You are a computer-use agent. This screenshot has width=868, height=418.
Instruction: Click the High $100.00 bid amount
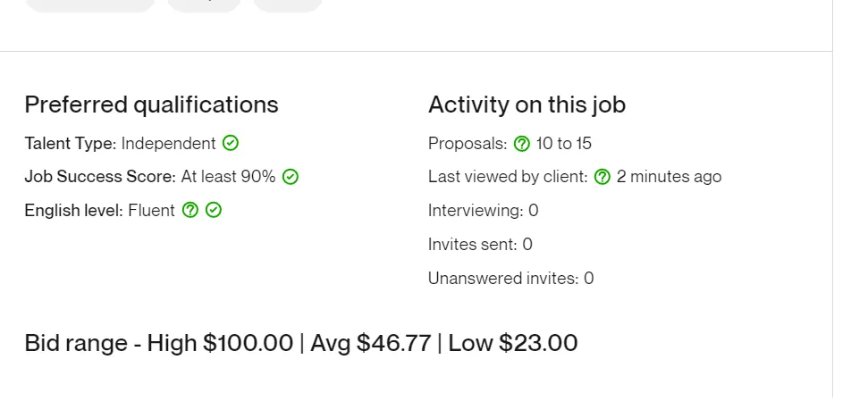coord(220,343)
